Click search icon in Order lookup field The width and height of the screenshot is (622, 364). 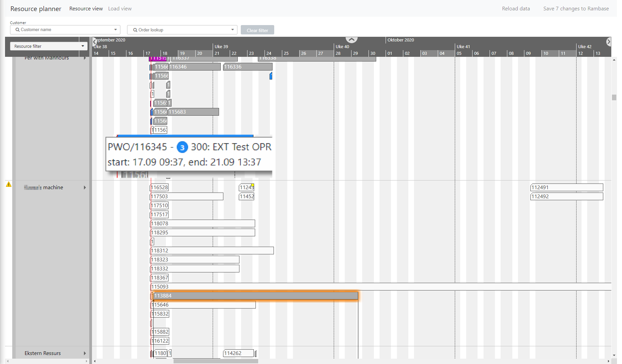click(135, 30)
